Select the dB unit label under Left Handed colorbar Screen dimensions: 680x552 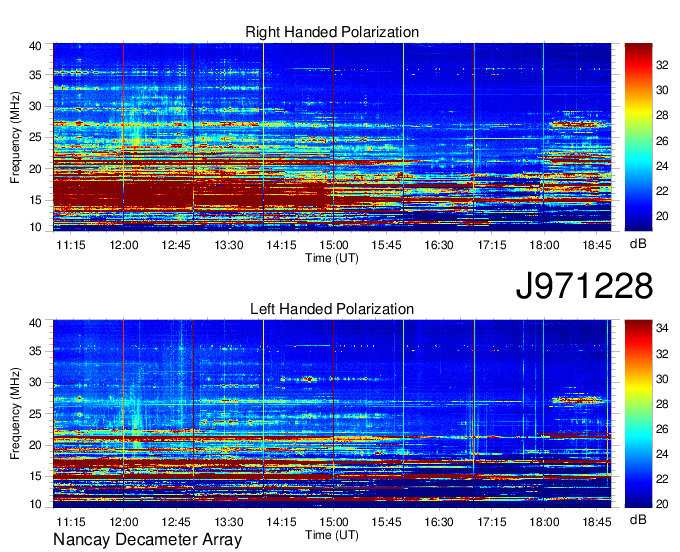(638, 519)
